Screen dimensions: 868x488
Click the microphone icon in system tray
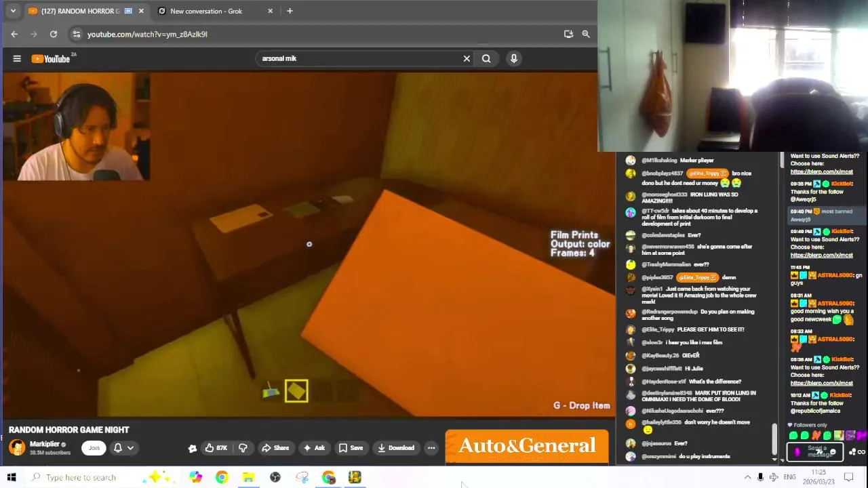(760, 477)
